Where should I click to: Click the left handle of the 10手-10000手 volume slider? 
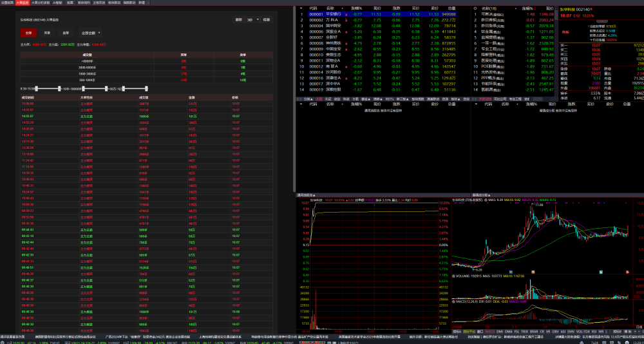click(x=83, y=89)
